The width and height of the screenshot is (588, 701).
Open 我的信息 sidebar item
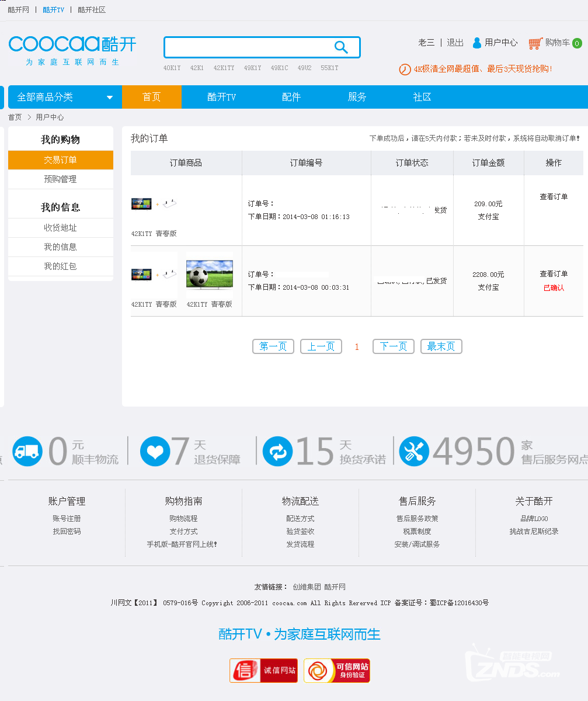61,247
